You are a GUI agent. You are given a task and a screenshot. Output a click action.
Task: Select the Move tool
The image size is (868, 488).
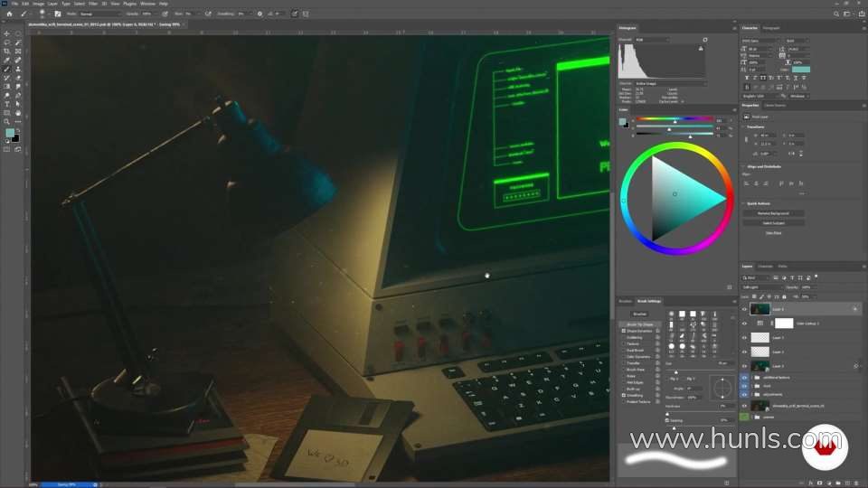click(6, 33)
